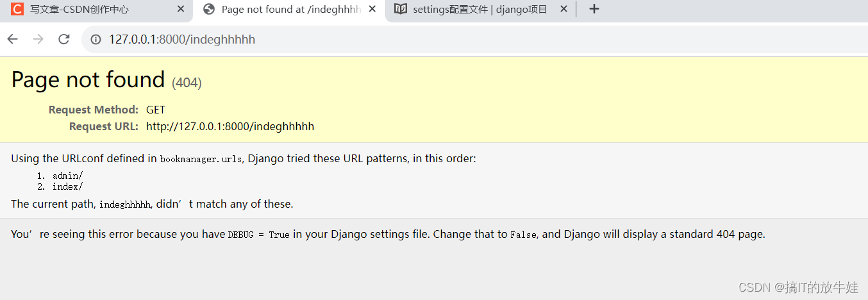The height and width of the screenshot is (300, 868).
Task: Click the CSDN favicon on first tab
Action: tap(17, 9)
